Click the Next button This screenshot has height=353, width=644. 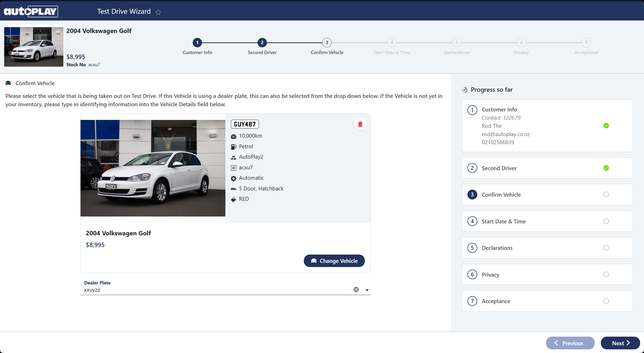pos(620,343)
